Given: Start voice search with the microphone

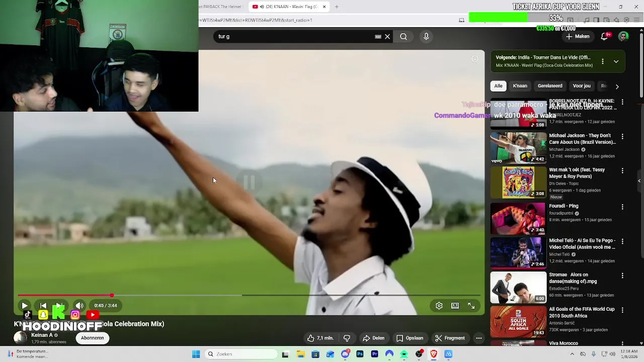Looking at the screenshot, I should (x=426, y=36).
